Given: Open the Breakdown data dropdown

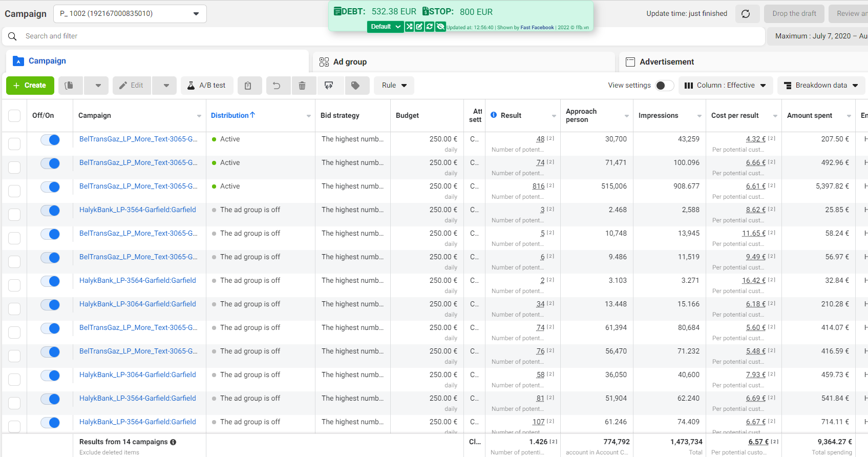Looking at the screenshot, I should [821, 86].
